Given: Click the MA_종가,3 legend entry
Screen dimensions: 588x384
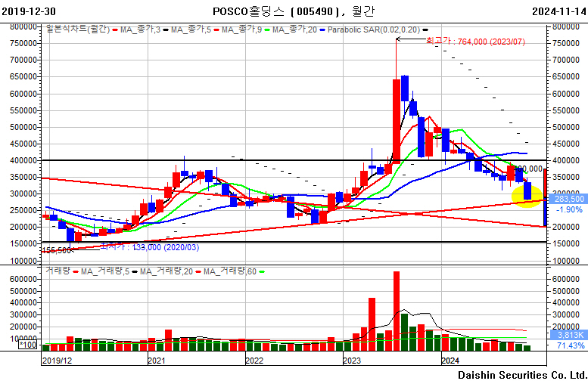Looking at the screenshot, I should tap(140, 29).
